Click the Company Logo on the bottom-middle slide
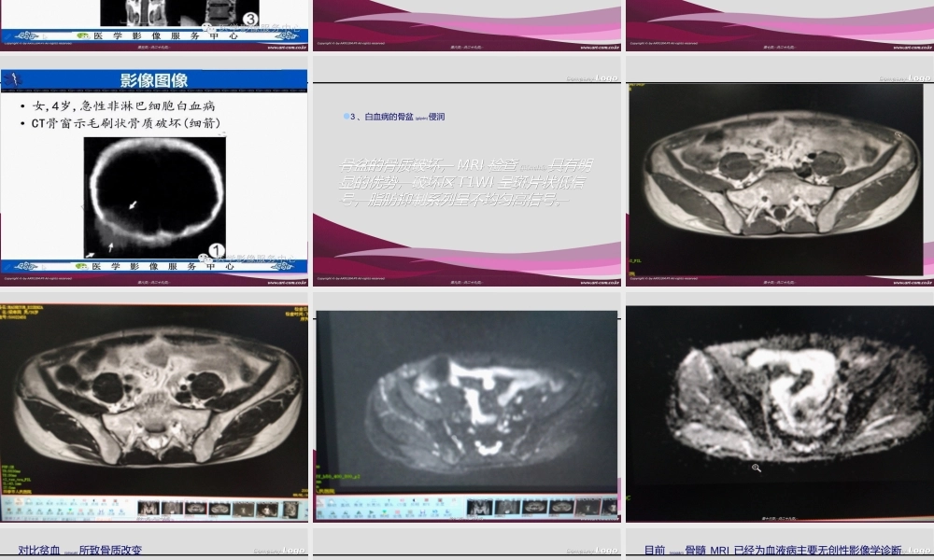The height and width of the screenshot is (560, 934). 592,550
